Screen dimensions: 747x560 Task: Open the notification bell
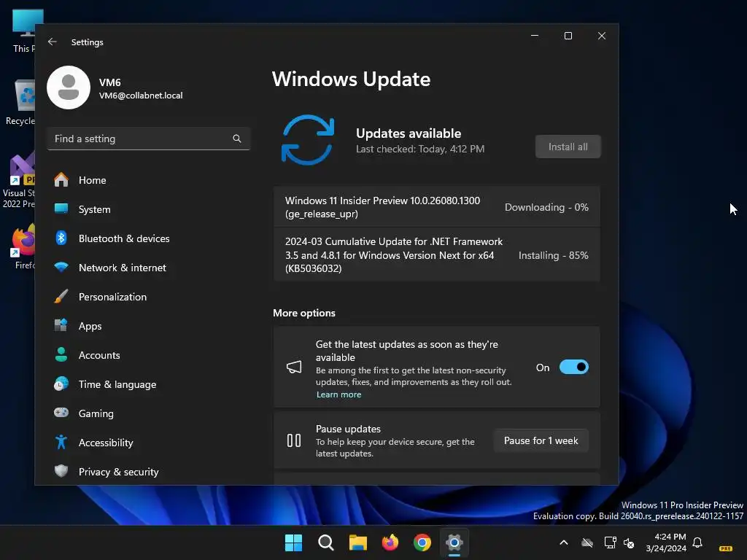point(697,542)
